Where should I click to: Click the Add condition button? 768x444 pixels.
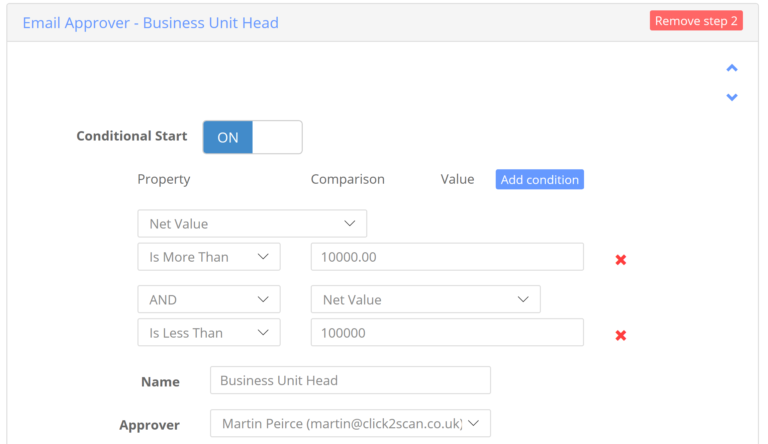click(539, 180)
